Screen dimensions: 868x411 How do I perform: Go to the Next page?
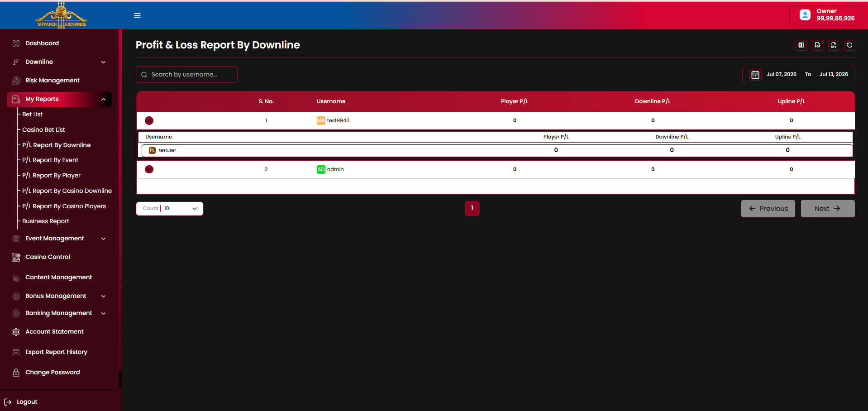828,209
